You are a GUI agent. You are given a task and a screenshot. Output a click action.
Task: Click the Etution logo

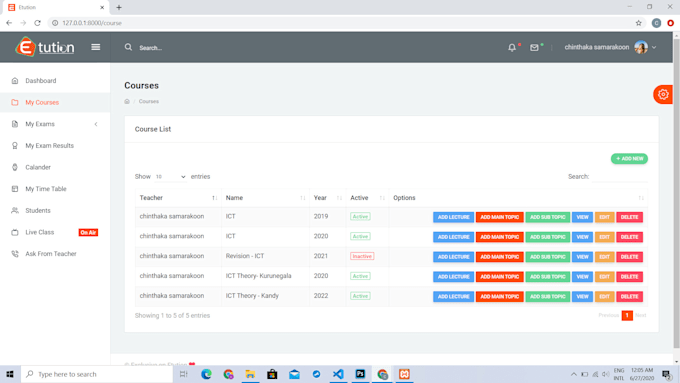click(x=45, y=47)
